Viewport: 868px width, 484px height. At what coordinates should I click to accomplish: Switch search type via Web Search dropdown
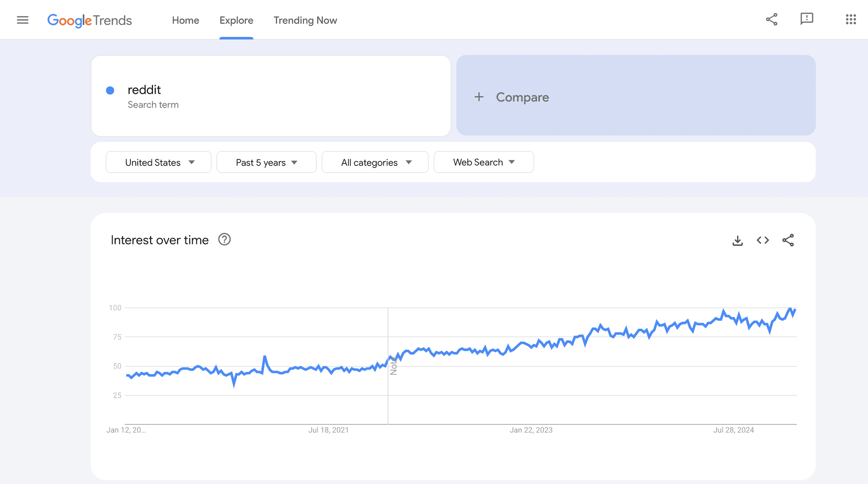[x=484, y=162]
